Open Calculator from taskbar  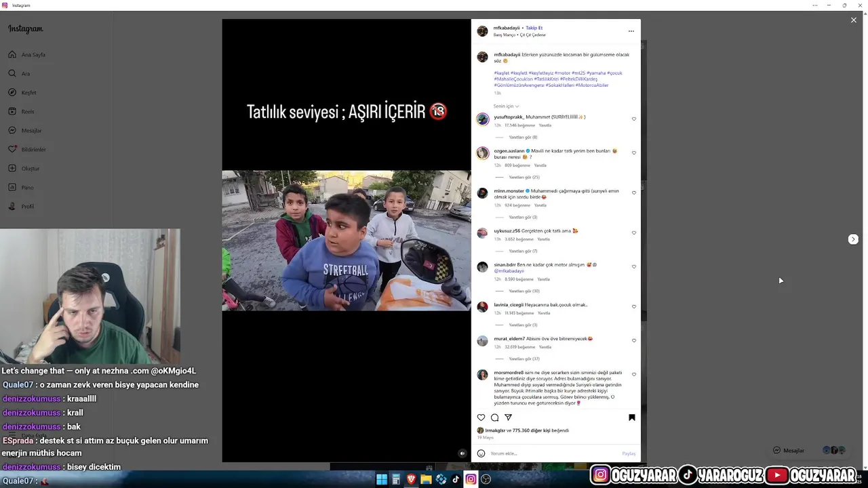coord(397,479)
